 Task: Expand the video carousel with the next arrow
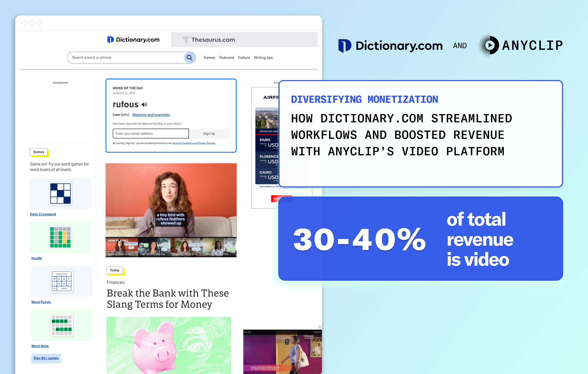pos(235,247)
